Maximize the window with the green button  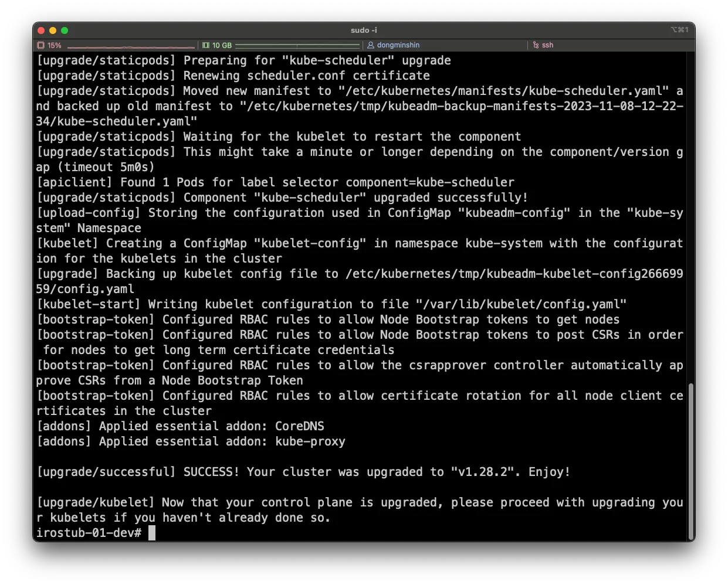[65, 30]
